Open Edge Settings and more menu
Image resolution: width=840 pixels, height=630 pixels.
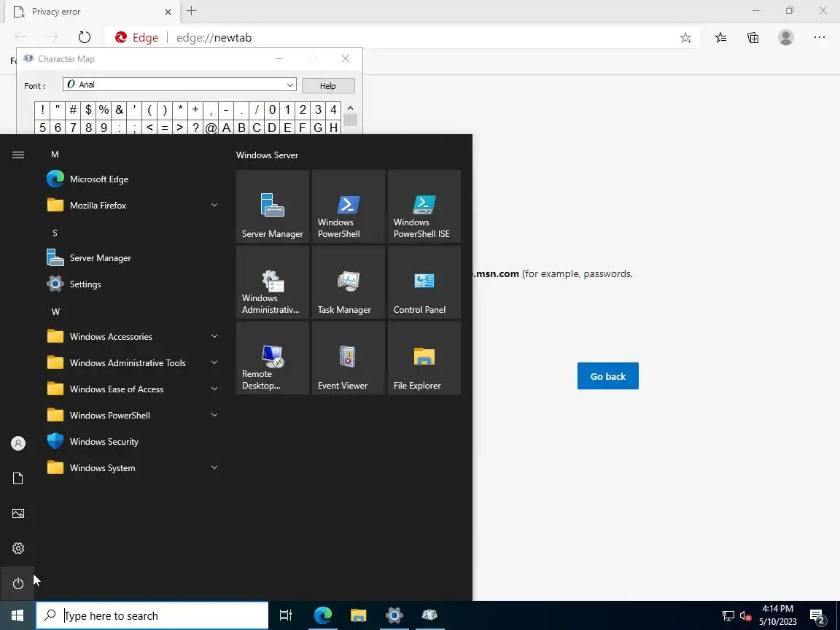pyautogui.click(x=819, y=37)
